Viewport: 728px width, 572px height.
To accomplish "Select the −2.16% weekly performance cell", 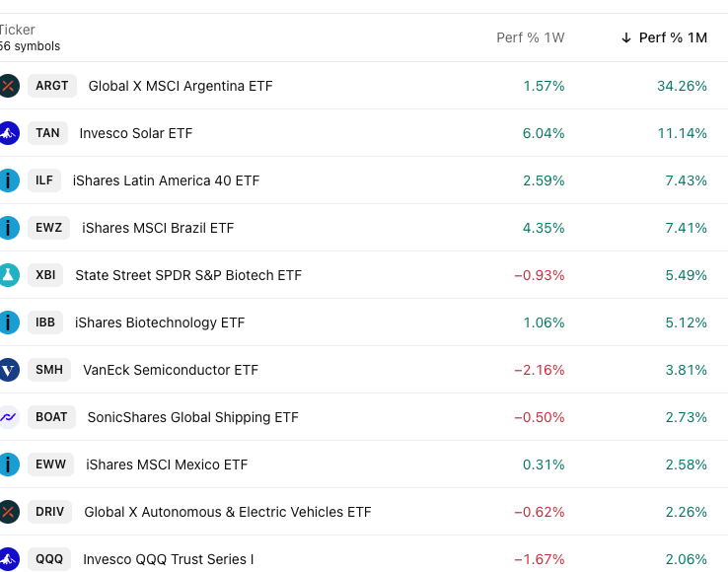I will pos(539,370).
